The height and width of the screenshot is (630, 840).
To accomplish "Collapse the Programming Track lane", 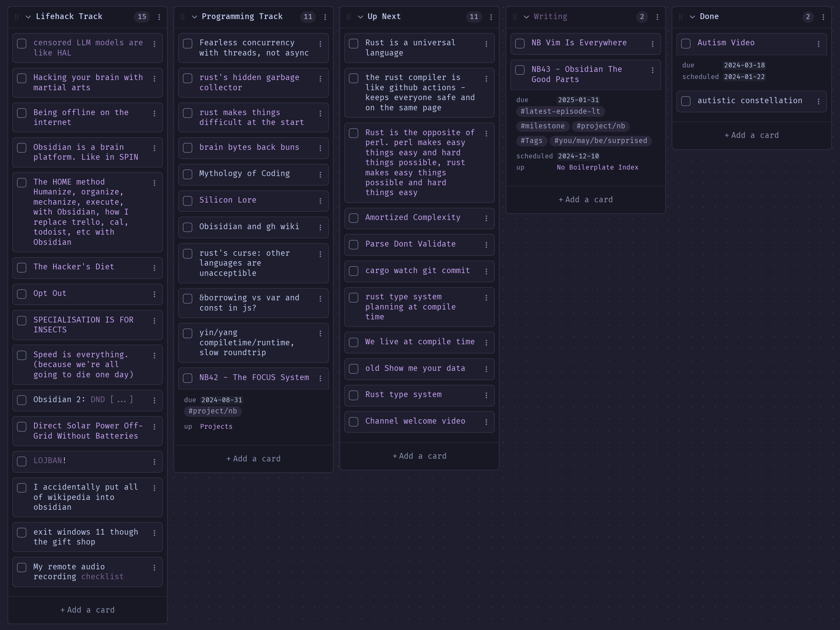I will [195, 17].
